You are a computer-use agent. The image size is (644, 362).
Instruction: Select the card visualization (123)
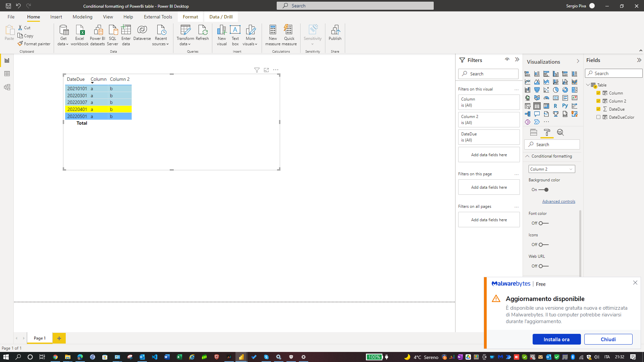556,98
